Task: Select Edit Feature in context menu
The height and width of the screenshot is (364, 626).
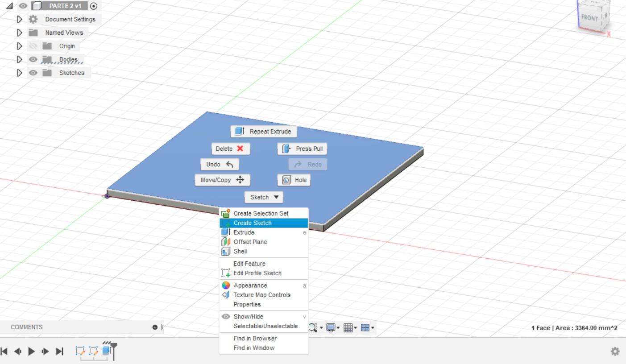Action: pos(264,264)
